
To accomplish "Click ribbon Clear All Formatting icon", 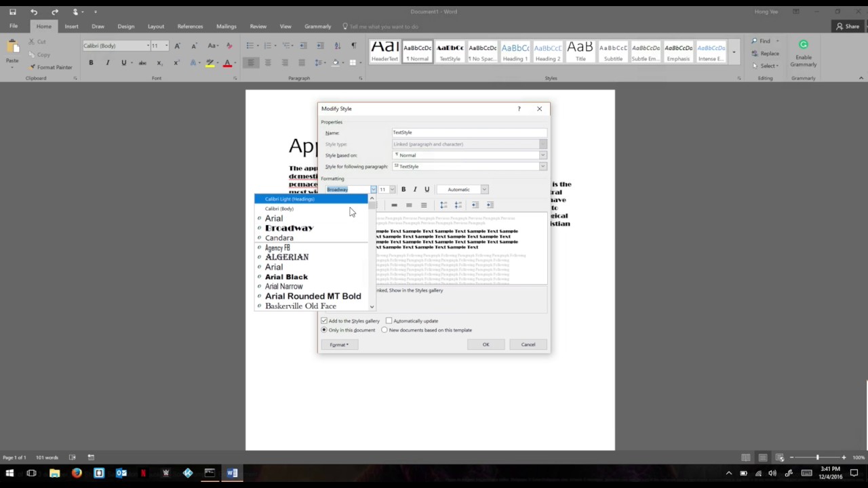I will pos(229,45).
